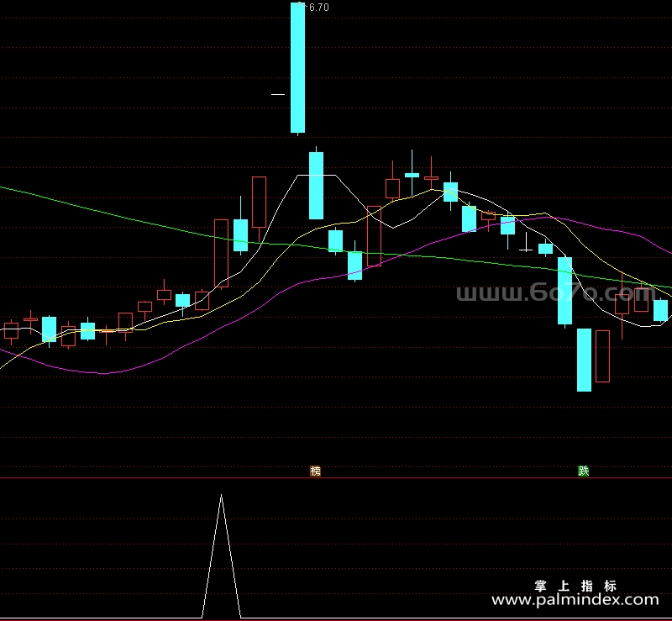Click the 6.70 high price label
The width and height of the screenshot is (672, 621).
pos(319,8)
